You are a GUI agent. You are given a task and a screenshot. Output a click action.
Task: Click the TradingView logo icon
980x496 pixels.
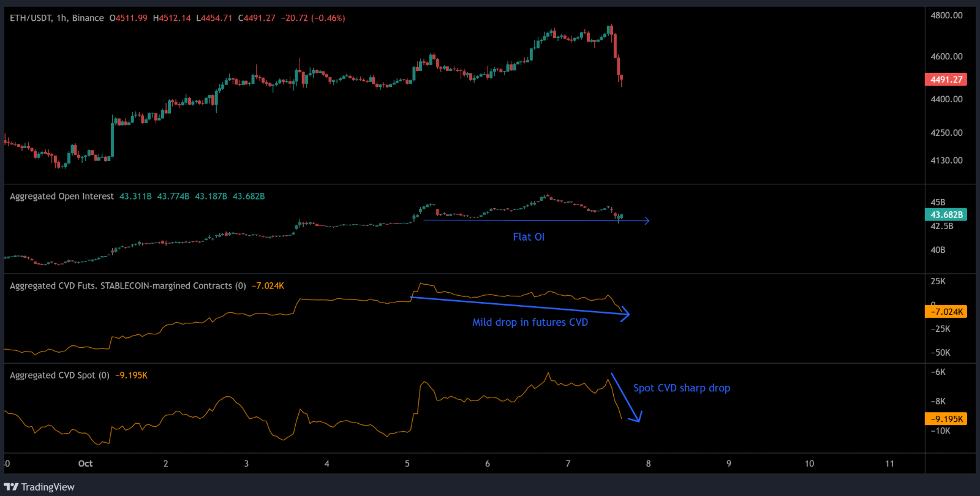click(11, 487)
